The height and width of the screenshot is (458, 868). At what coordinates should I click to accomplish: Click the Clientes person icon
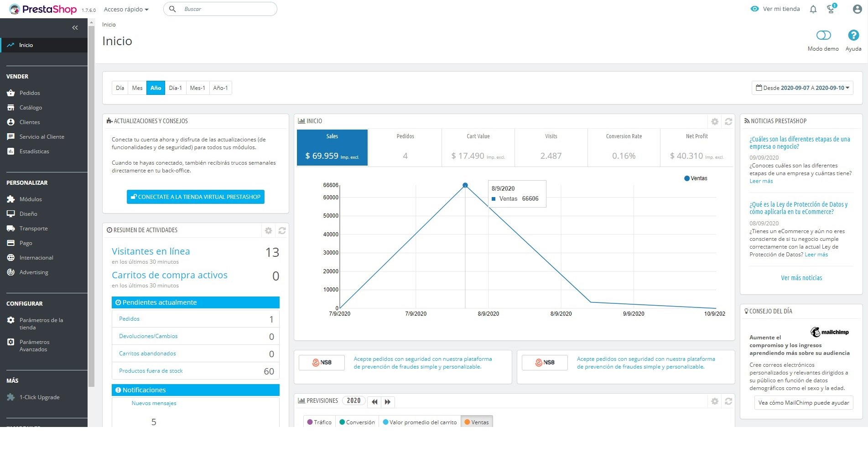click(11, 122)
